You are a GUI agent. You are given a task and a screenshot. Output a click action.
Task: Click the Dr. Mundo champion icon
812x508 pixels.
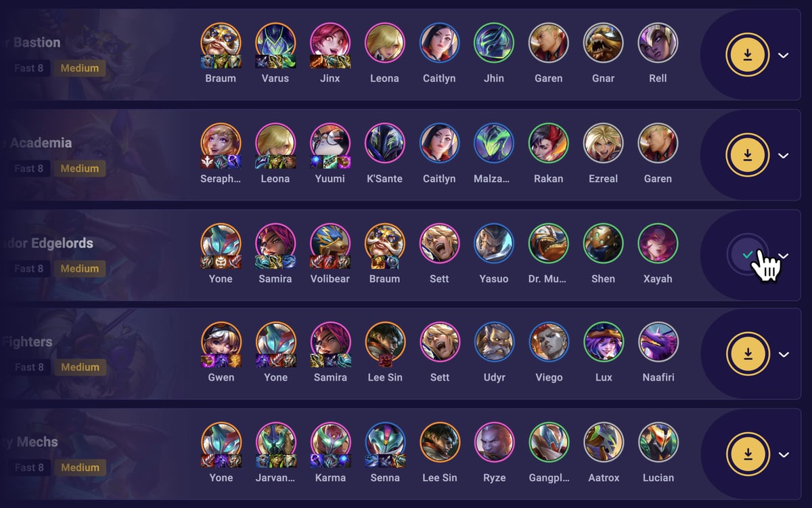549,244
